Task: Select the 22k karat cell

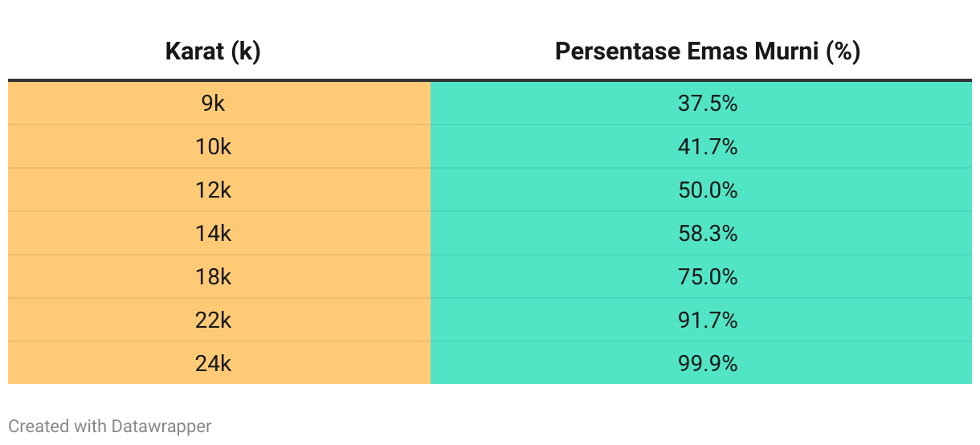Action: 219,320
